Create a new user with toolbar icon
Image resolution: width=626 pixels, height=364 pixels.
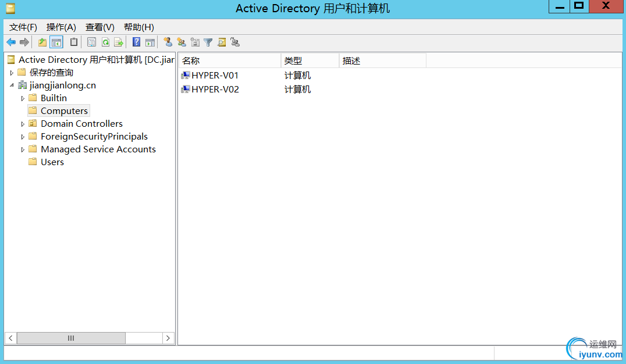[168, 42]
